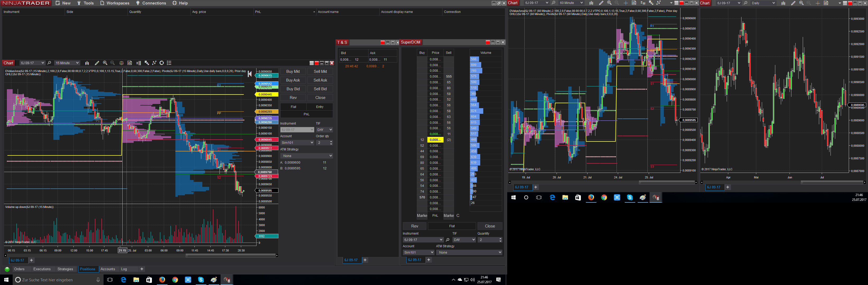Click grey instrument link swatch in 15 Minute chart
868x285 pixels.
coord(312,63)
